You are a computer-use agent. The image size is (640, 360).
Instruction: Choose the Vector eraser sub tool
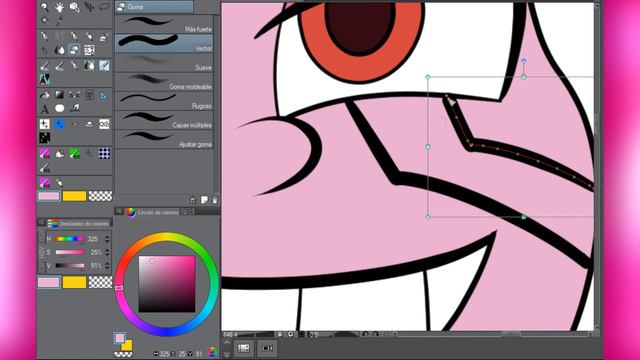164,44
